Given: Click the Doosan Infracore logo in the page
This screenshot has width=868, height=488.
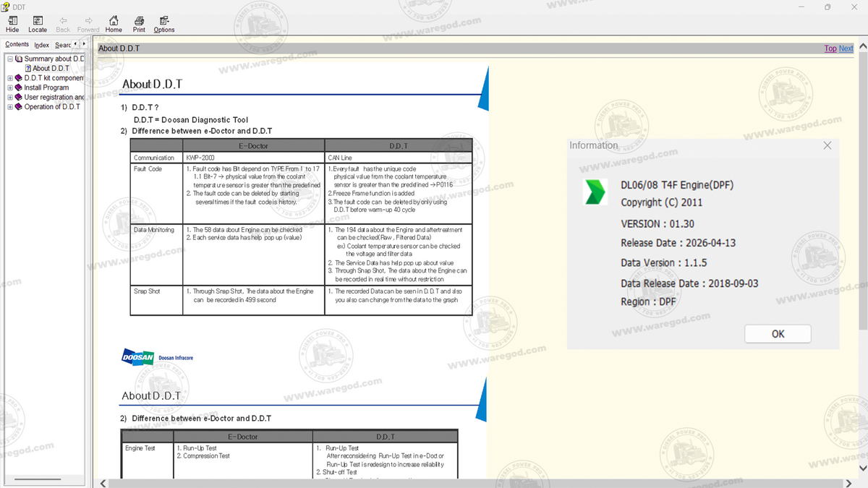Looking at the screenshot, I should click(158, 357).
